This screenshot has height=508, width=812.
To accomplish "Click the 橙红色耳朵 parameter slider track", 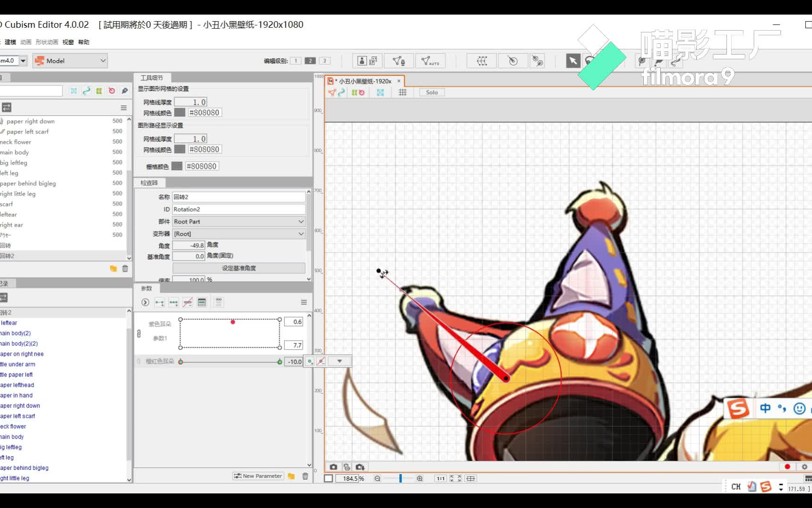I will (230, 362).
